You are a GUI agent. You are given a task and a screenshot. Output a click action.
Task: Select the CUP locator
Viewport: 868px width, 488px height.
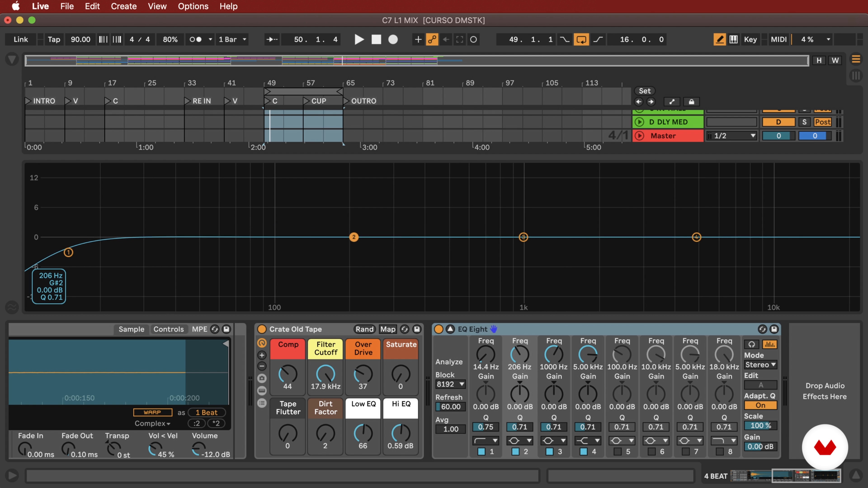(x=315, y=101)
